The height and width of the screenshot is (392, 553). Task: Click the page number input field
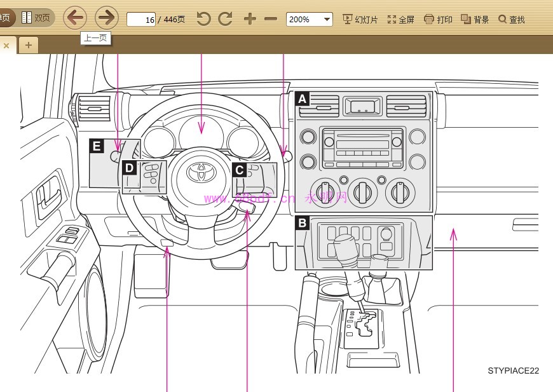click(141, 19)
